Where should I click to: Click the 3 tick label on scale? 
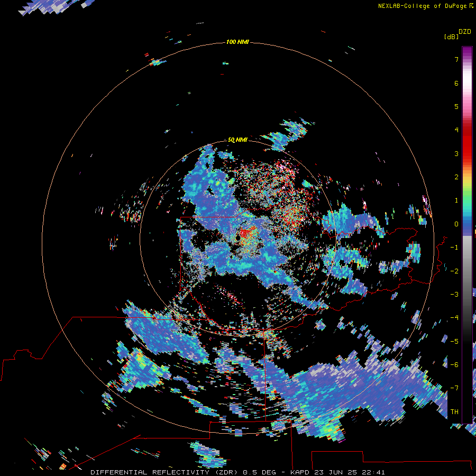(x=456, y=153)
